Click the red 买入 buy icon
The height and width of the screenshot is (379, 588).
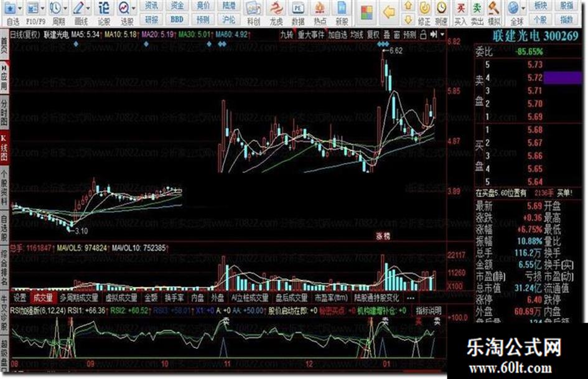pos(460,8)
